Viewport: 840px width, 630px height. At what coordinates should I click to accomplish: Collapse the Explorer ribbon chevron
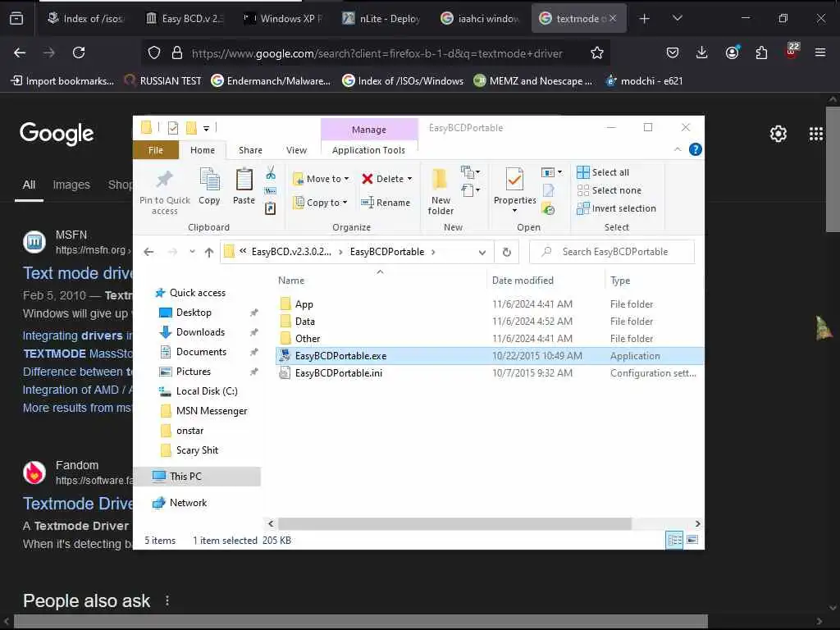[x=677, y=149]
